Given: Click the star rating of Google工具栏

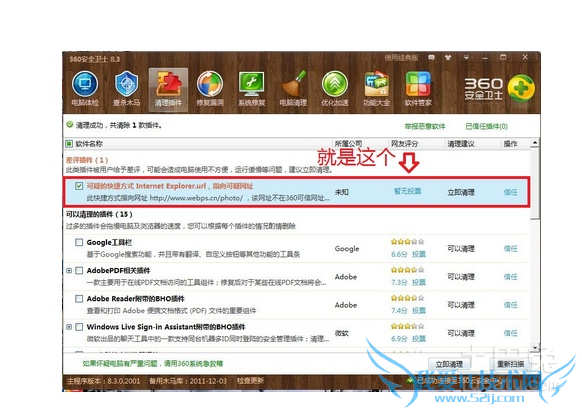Looking at the screenshot, I should 407,242.
